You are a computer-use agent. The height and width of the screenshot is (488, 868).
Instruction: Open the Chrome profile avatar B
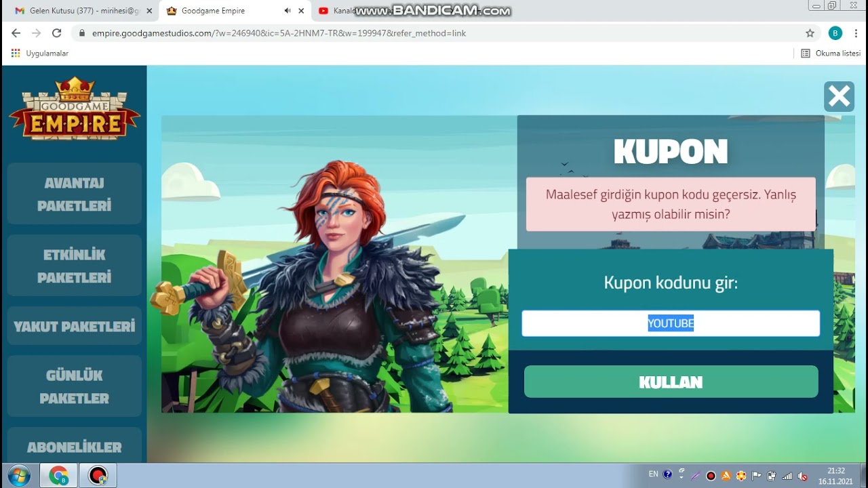(x=835, y=33)
